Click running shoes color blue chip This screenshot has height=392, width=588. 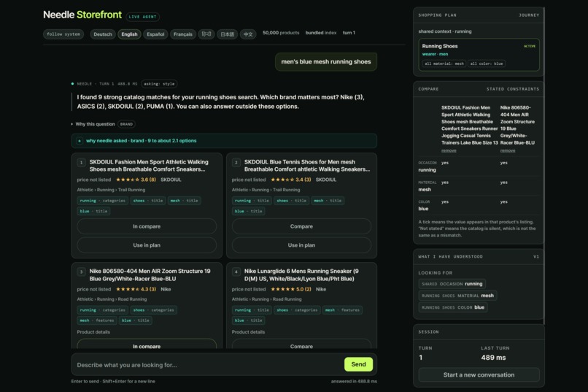pyautogui.click(x=453, y=307)
